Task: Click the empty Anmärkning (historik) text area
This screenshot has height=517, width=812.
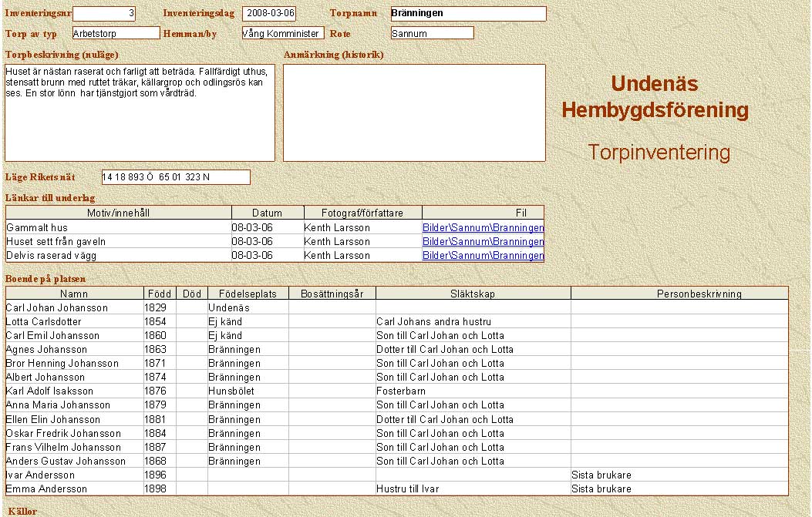Action: [414, 112]
